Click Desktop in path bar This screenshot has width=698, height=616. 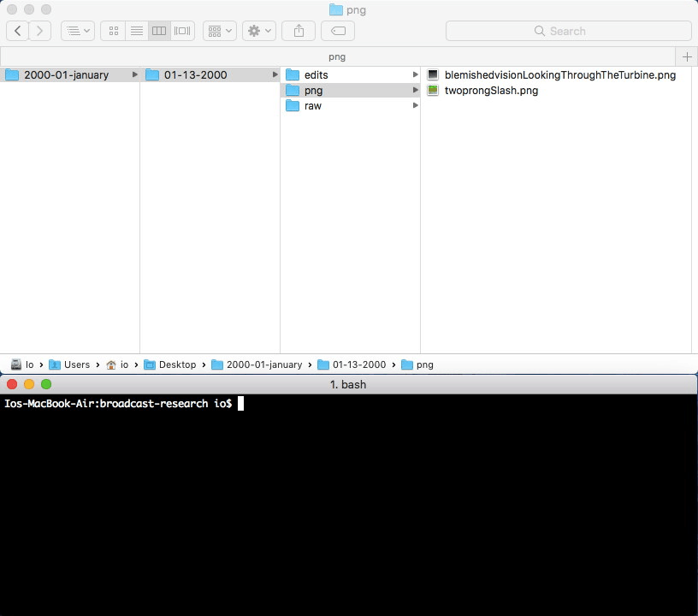click(170, 364)
